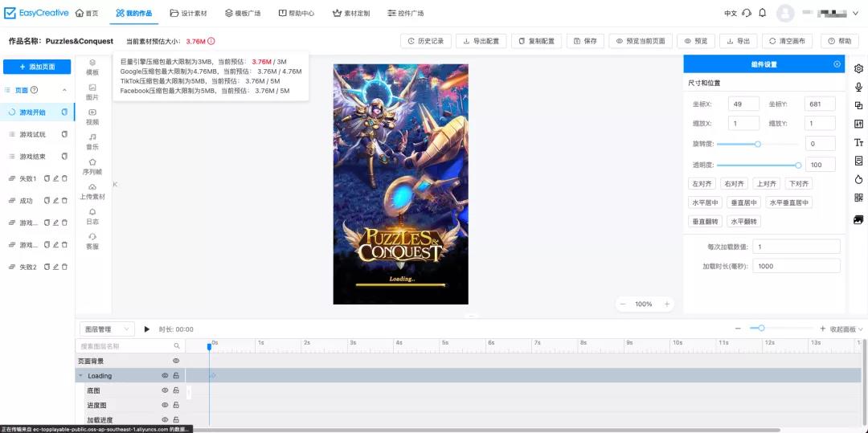
Task: Open 控件广场 tab
Action: pos(406,14)
